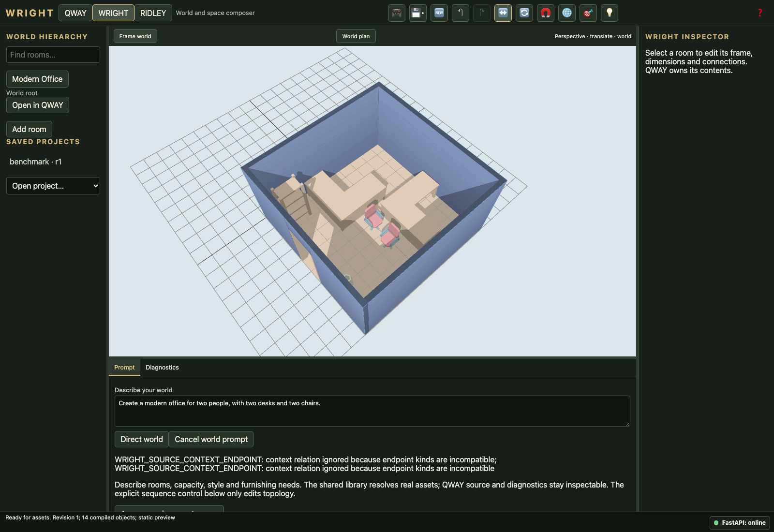Open the Prompt tab
Screen dimensions: 774x532
point(124,368)
